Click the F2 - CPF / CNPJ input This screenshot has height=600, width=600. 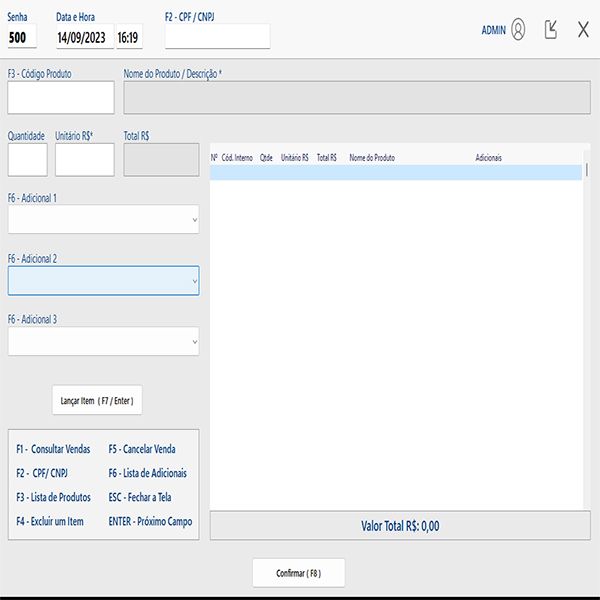point(217,37)
